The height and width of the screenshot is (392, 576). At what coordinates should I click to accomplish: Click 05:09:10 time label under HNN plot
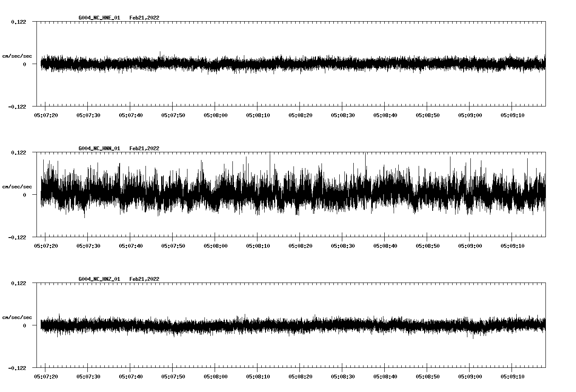point(512,246)
